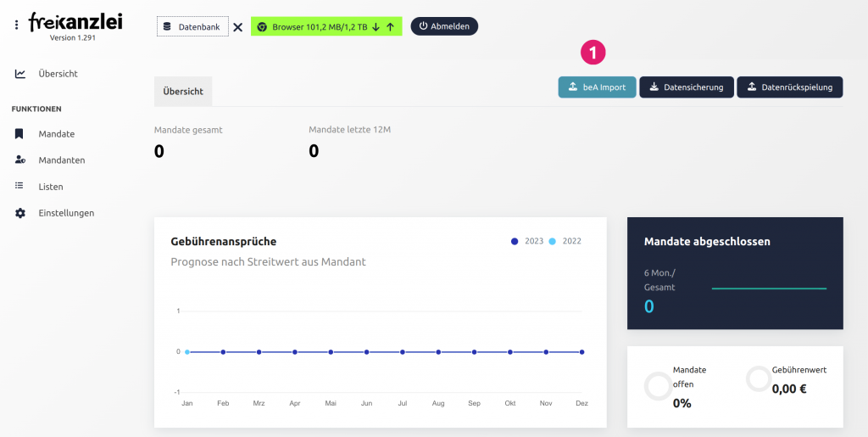This screenshot has width=868, height=437.
Task: Open Listen in the sidebar
Action: click(51, 187)
